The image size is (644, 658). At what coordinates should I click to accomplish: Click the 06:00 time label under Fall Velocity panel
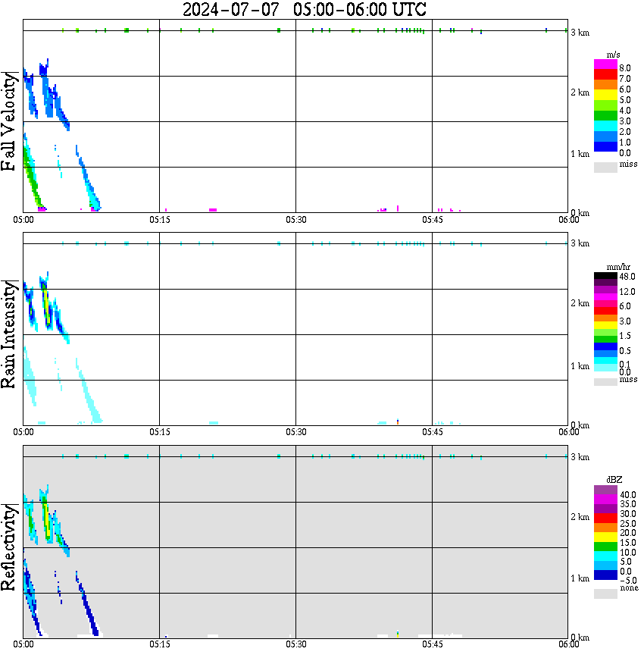(568, 220)
